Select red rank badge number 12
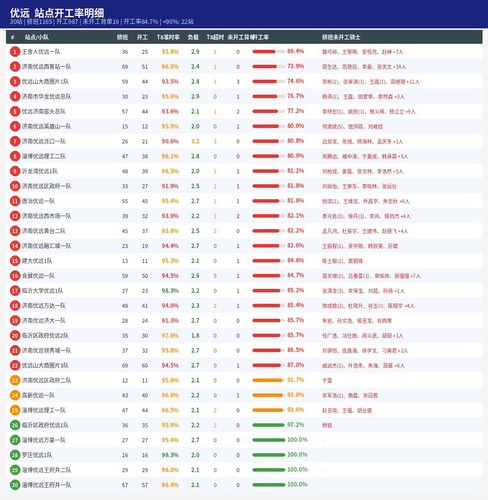The image size is (488, 500). point(15,216)
